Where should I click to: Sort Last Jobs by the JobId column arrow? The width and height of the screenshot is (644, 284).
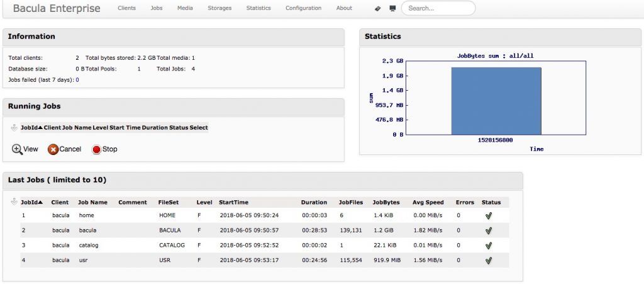(40, 202)
